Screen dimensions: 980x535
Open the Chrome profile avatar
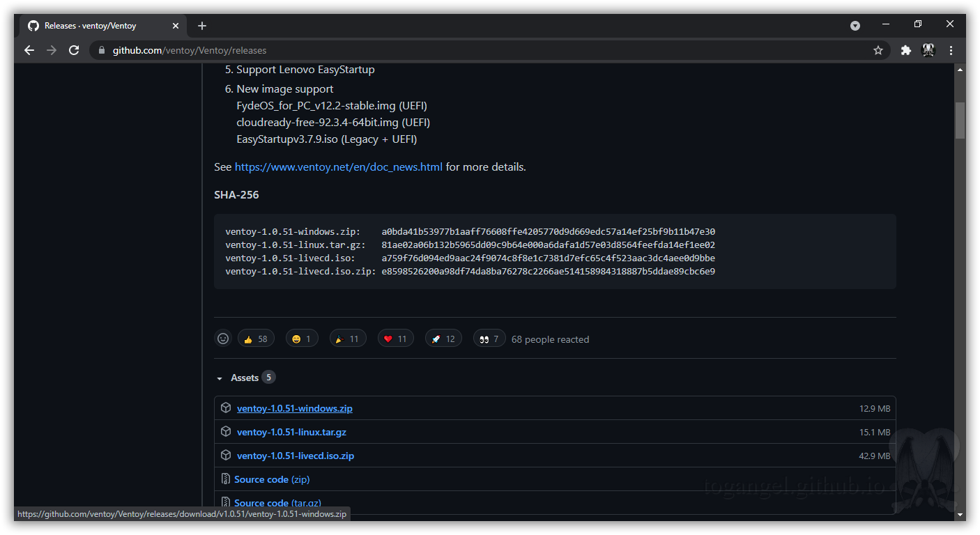click(928, 50)
